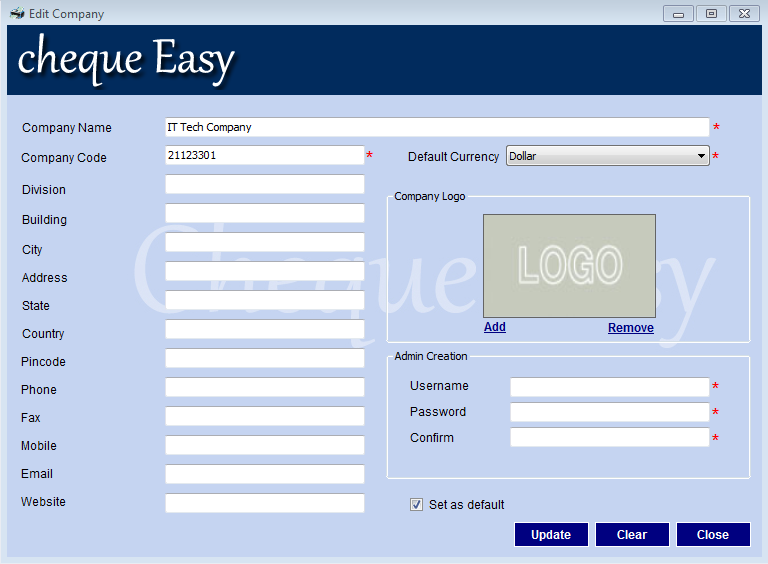Click the Close button at bottom
Screen dimensions: 768x564
coord(713,534)
